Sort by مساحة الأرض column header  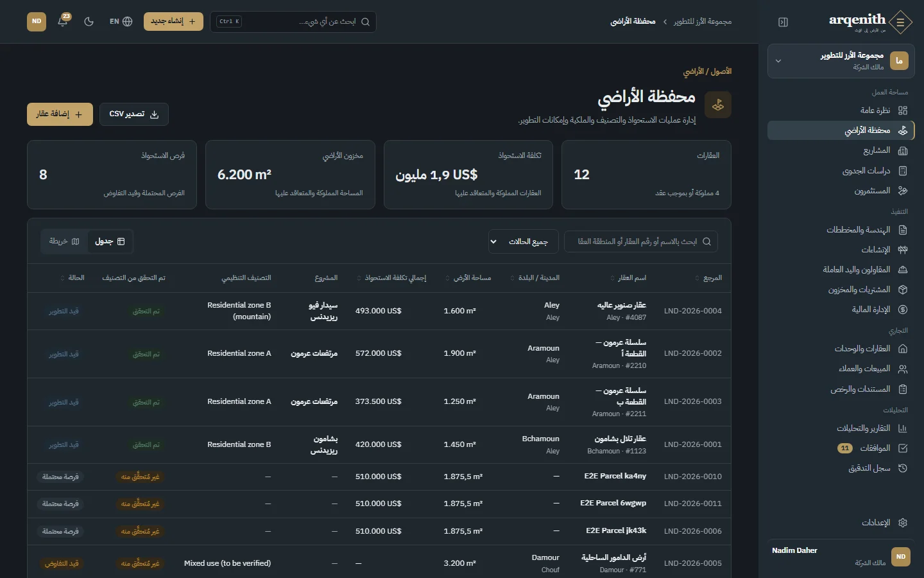point(468,278)
